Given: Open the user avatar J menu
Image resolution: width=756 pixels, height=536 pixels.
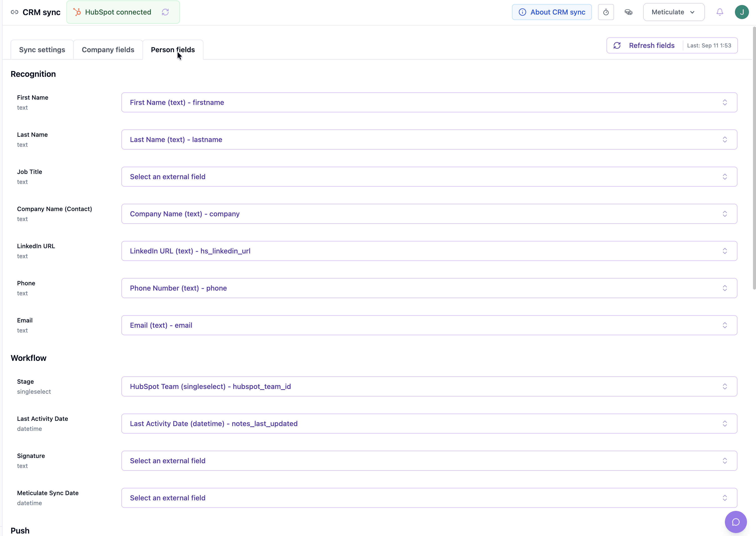Looking at the screenshot, I should point(742,12).
